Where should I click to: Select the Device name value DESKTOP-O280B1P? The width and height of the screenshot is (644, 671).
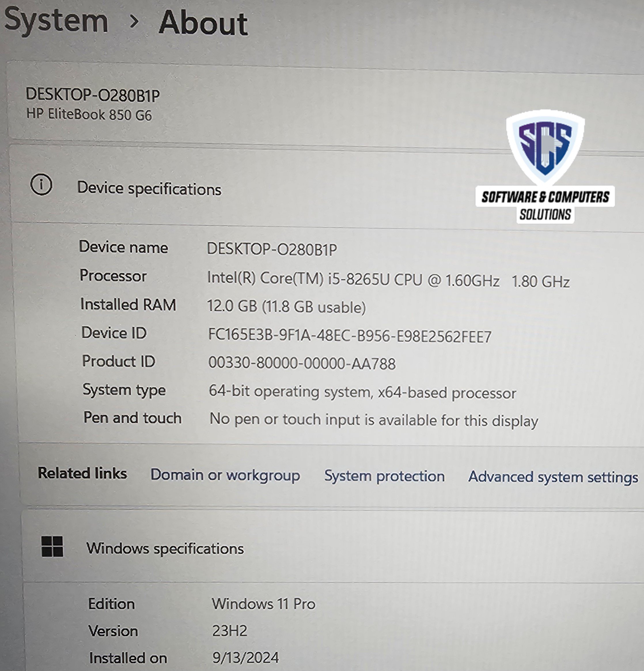(x=272, y=249)
